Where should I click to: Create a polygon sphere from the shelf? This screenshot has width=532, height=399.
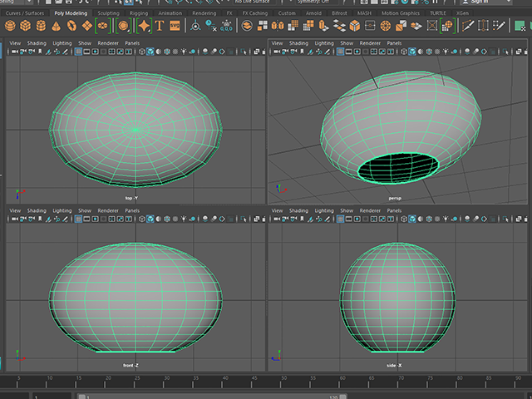tap(10, 26)
